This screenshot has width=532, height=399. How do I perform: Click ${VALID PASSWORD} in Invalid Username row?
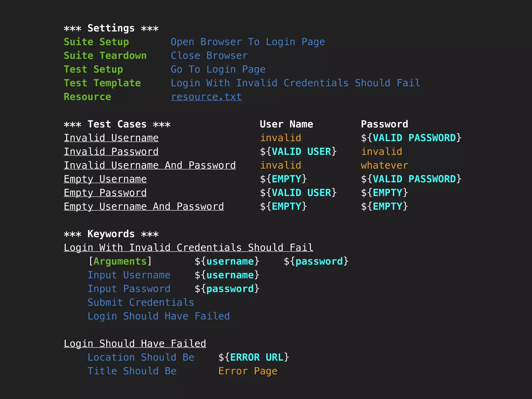[411, 138]
